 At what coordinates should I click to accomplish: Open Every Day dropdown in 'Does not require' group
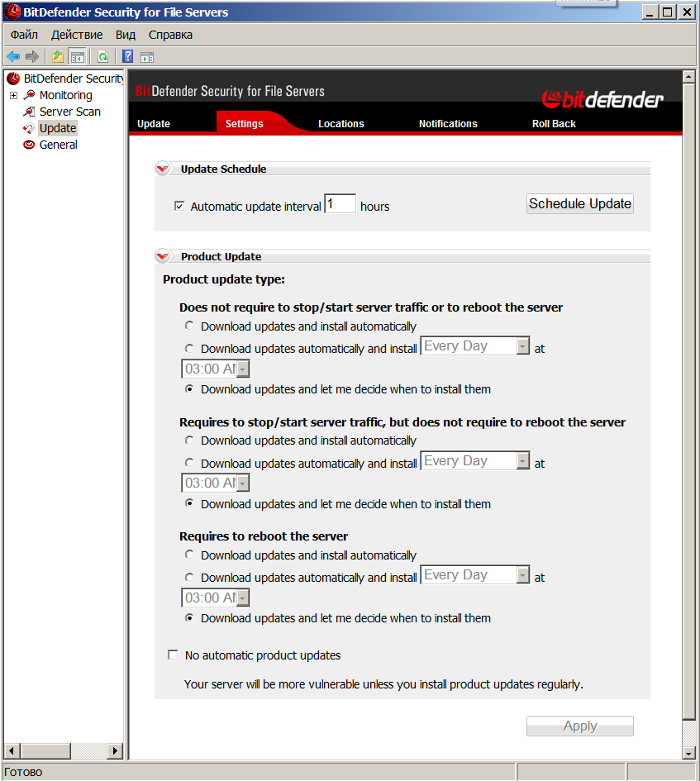(x=475, y=345)
